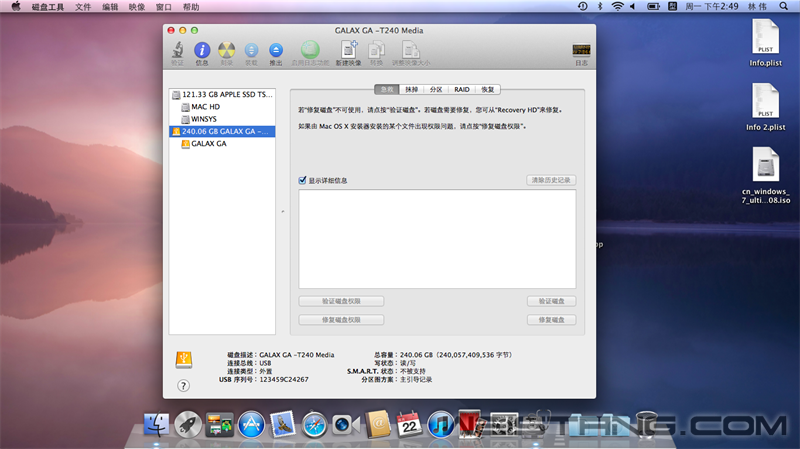
Task: Open the 编辑 menu in menu bar
Action: (110, 6)
